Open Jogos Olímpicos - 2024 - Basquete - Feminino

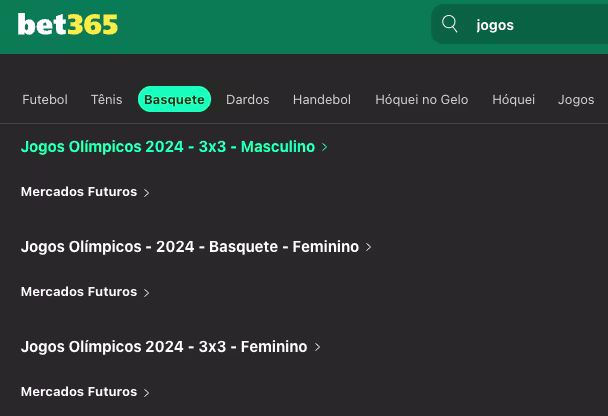190,247
